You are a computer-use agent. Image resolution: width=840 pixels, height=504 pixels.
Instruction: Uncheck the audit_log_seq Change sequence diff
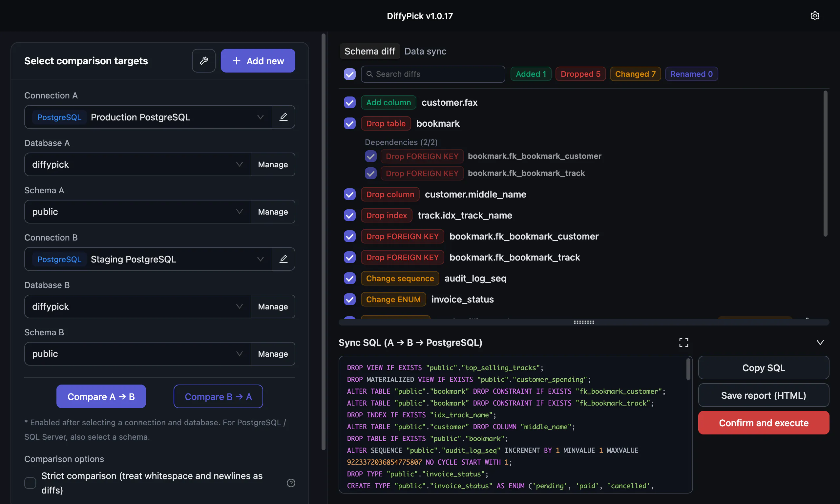click(350, 279)
